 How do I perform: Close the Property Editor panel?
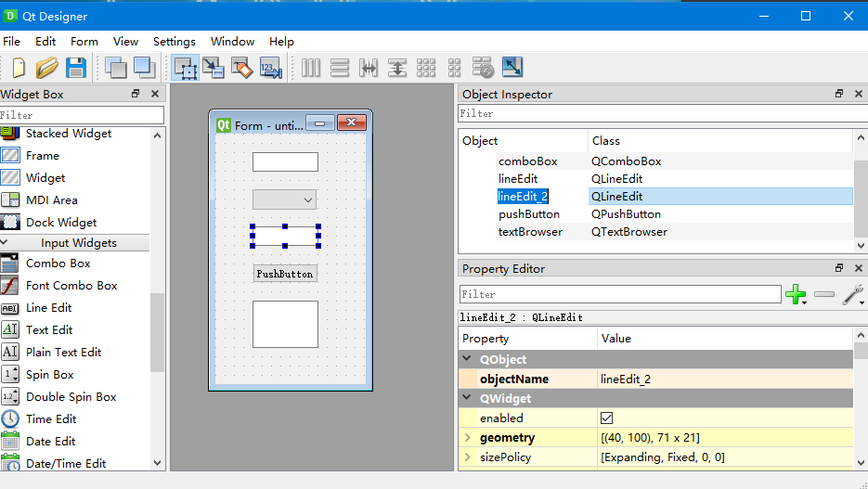(x=859, y=268)
